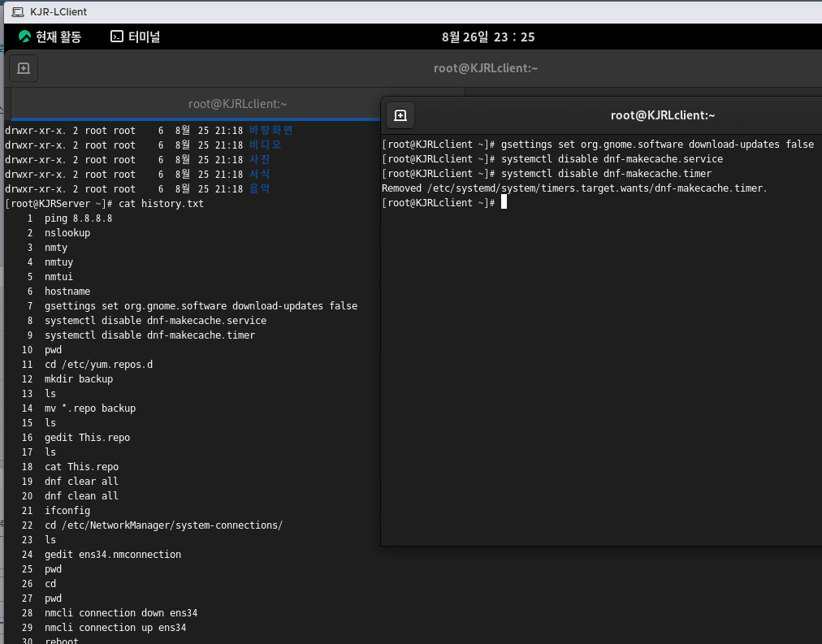The image size is (822, 644).
Task: Click history line 'hostname'
Action: pyautogui.click(x=67, y=292)
